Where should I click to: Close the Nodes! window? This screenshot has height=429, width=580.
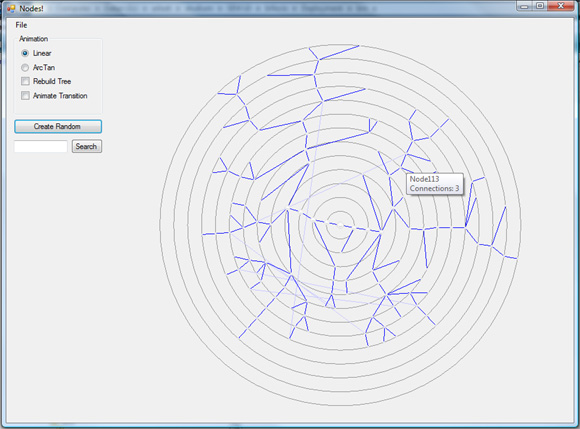pyautogui.click(x=561, y=6)
